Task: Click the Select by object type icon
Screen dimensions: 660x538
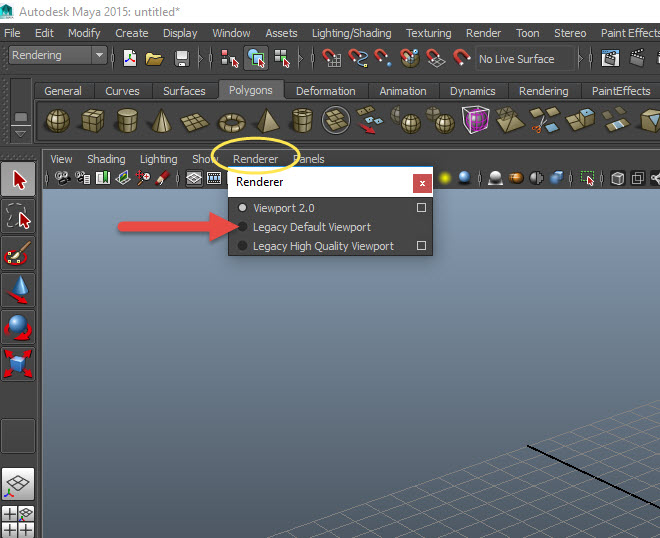Action: 256,58
